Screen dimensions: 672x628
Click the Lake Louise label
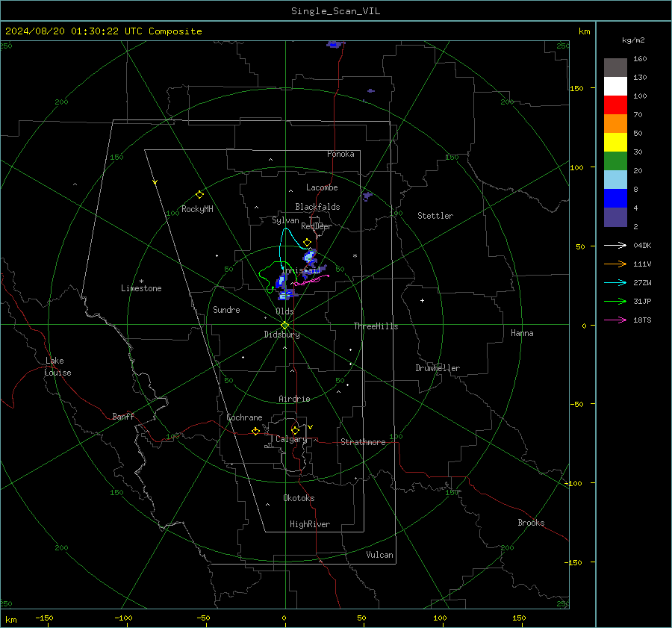point(57,367)
